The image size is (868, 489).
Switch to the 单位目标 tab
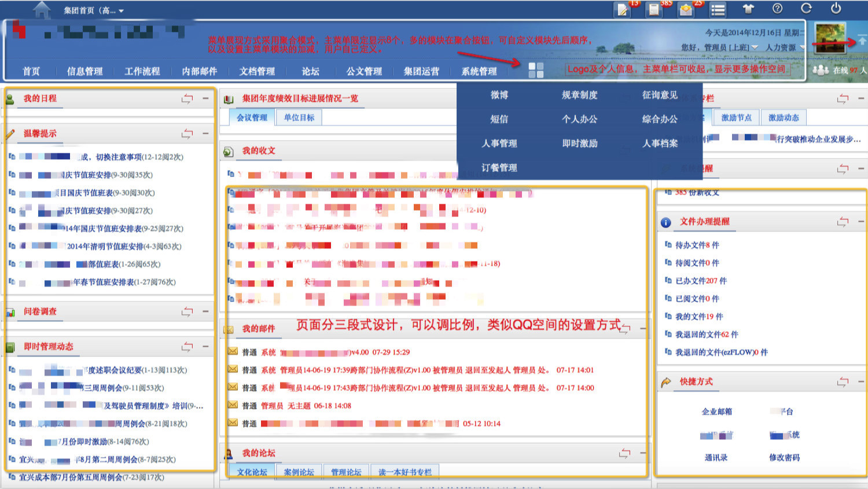point(299,117)
